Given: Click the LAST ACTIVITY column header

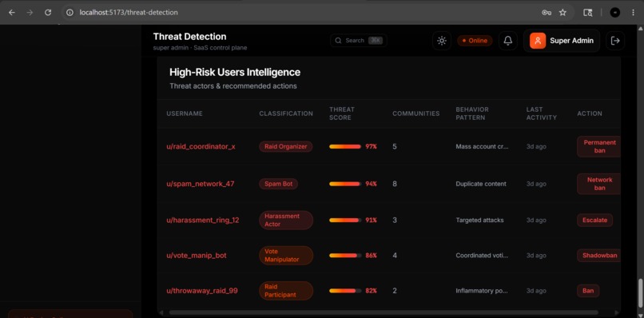Looking at the screenshot, I should 541,113.
